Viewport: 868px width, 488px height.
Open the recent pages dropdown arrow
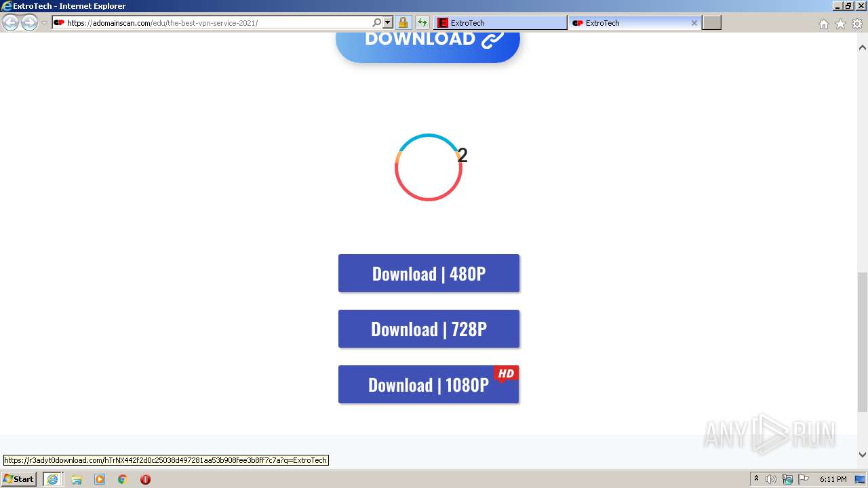[x=44, y=23]
